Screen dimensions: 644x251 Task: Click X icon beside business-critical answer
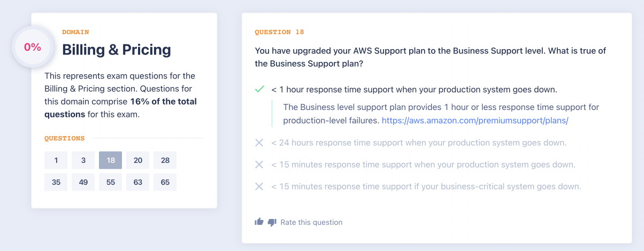(259, 186)
